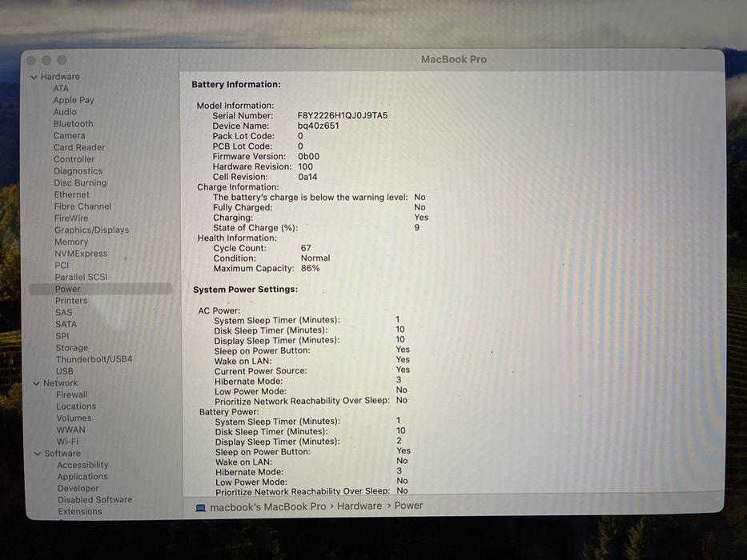The height and width of the screenshot is (560, 747).
Task: Collapse the Network section chevron
Action: (x=36, y=383)
